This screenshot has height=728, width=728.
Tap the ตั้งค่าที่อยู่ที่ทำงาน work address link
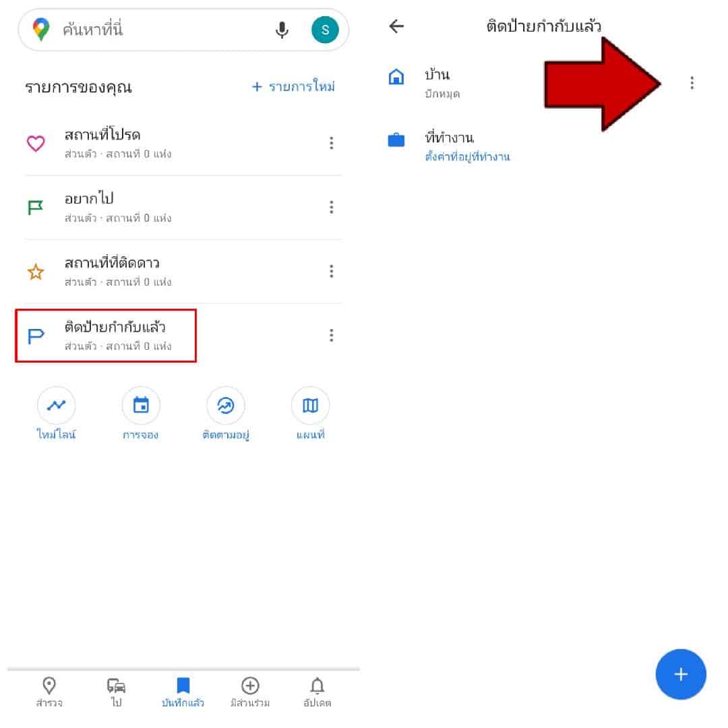point(467,157)
